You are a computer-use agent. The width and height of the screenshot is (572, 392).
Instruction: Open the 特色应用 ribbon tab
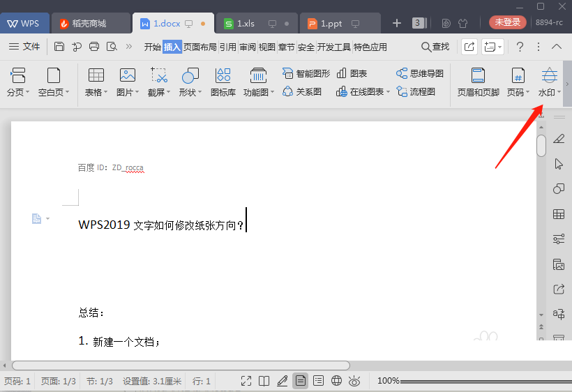(370, 47)
